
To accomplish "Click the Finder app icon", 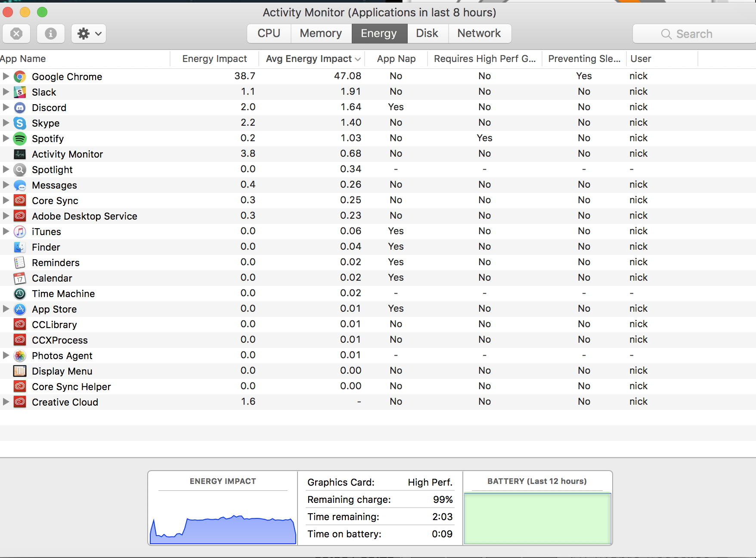I will tap(20, 247).
